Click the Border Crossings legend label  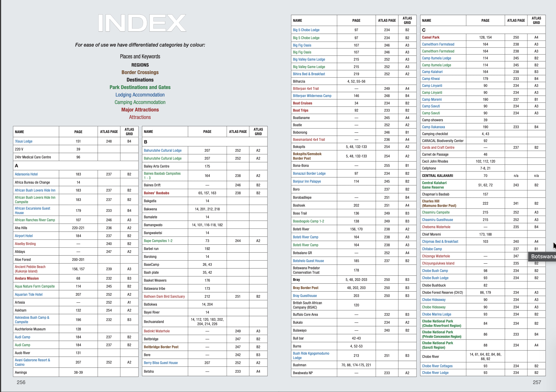point(140,72)
